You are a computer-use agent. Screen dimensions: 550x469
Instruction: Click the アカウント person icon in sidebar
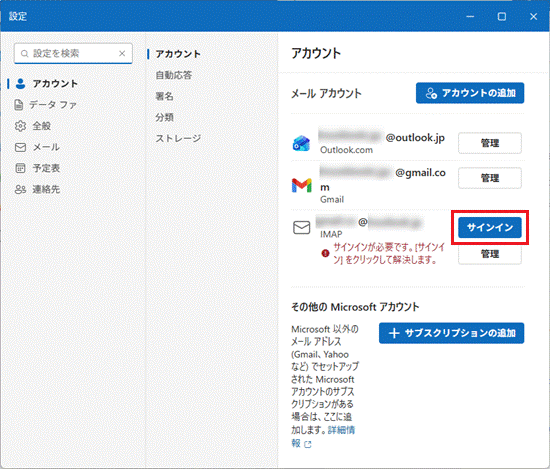21,83
